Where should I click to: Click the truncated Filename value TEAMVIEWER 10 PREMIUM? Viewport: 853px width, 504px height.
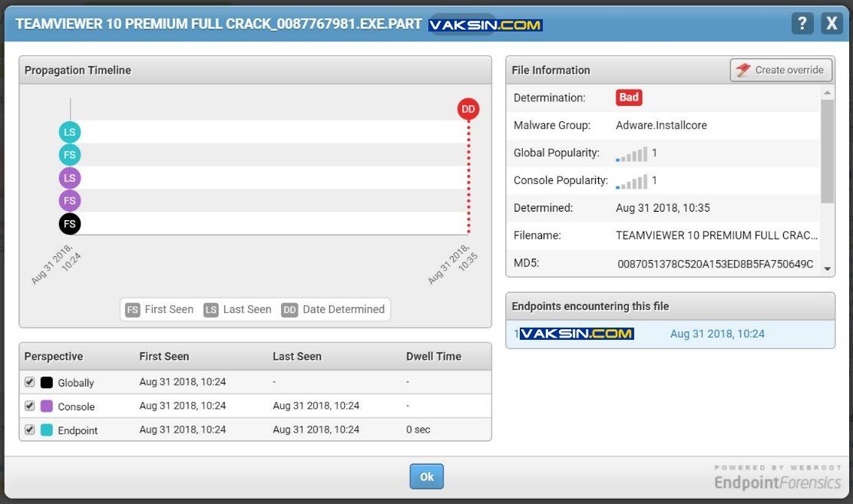[x=717, y=236]
